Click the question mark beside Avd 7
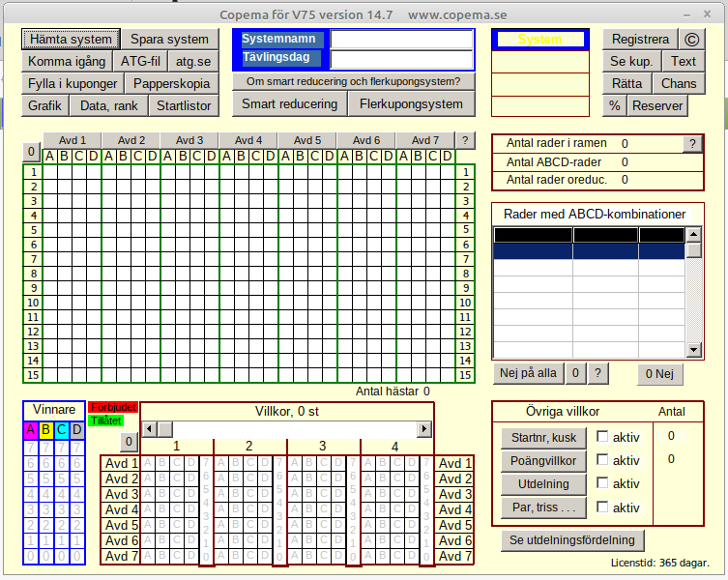 465,140
